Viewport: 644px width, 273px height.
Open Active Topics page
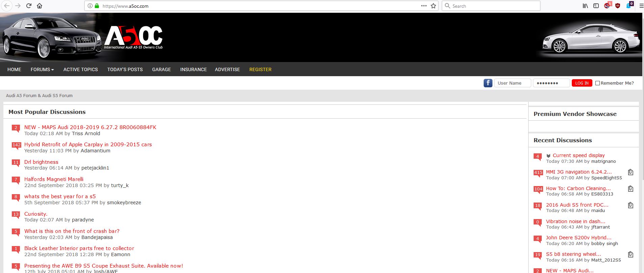[x=81, y=69]
